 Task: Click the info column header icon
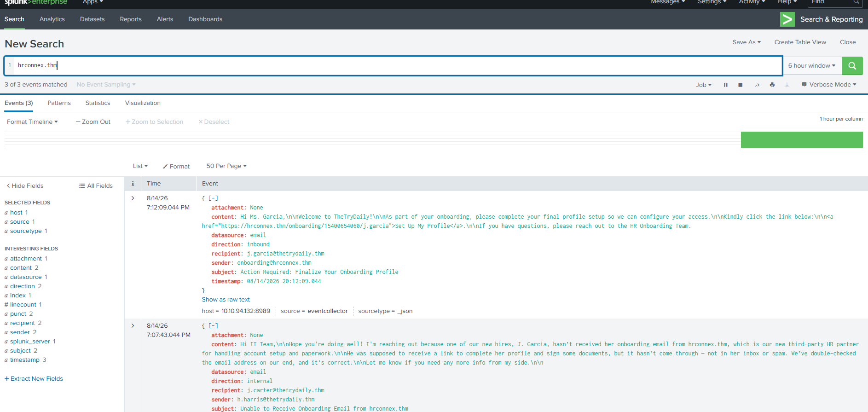[133, 183]
